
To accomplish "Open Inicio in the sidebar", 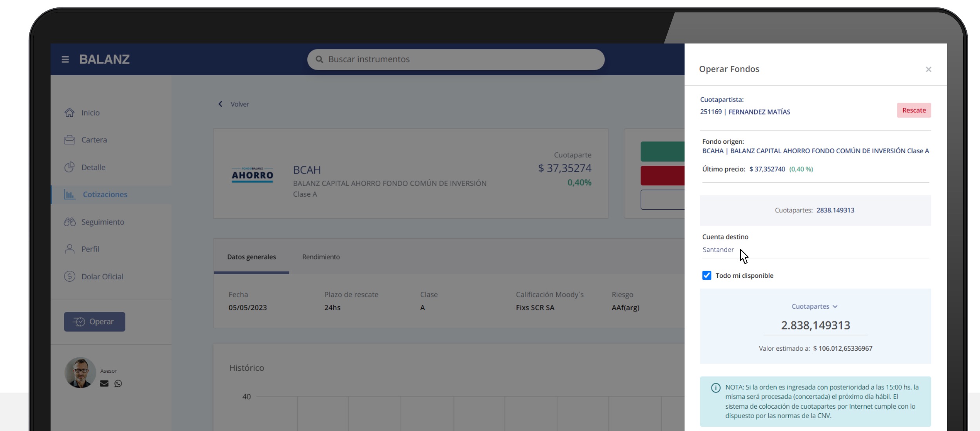I will 91,112.
